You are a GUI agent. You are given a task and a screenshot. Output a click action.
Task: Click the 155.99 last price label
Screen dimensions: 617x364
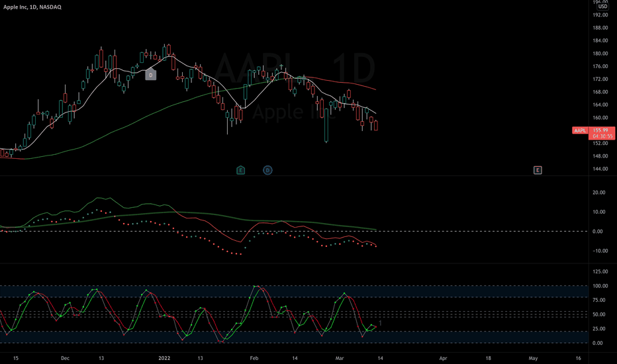(x=600, y=130)
